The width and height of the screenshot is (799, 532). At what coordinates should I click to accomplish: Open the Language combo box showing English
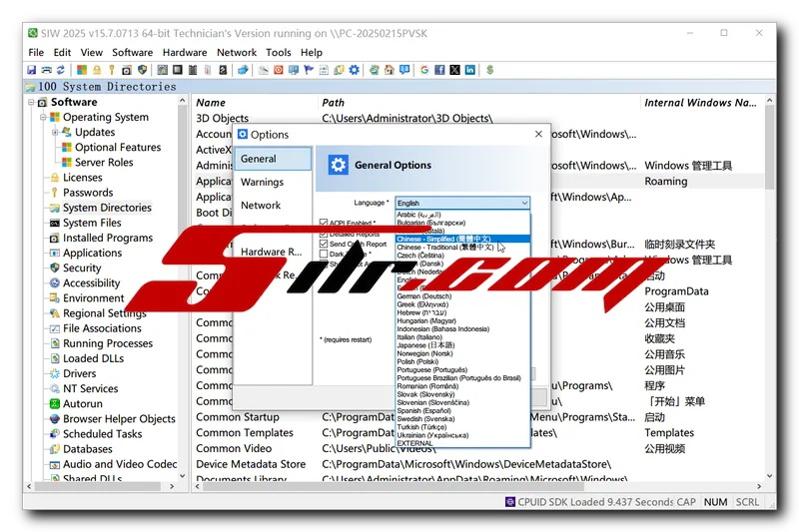coord(462,203)
